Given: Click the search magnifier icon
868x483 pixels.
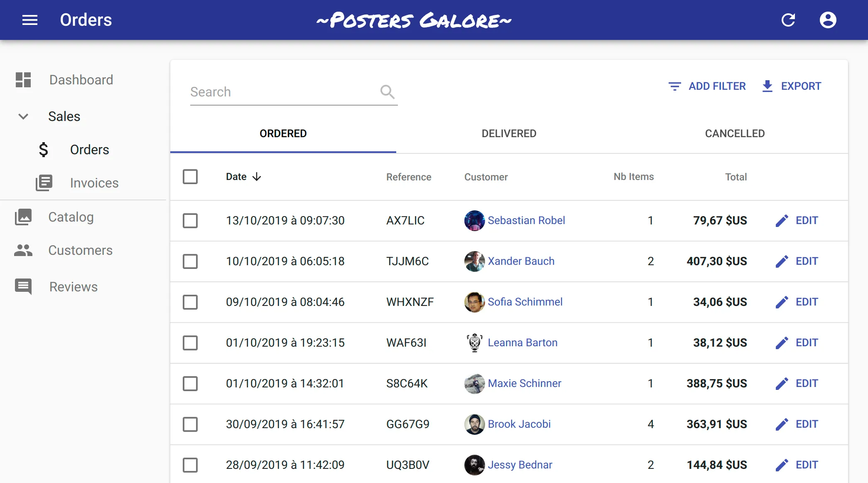Looking at the screenshot, I should pos(387,92).
